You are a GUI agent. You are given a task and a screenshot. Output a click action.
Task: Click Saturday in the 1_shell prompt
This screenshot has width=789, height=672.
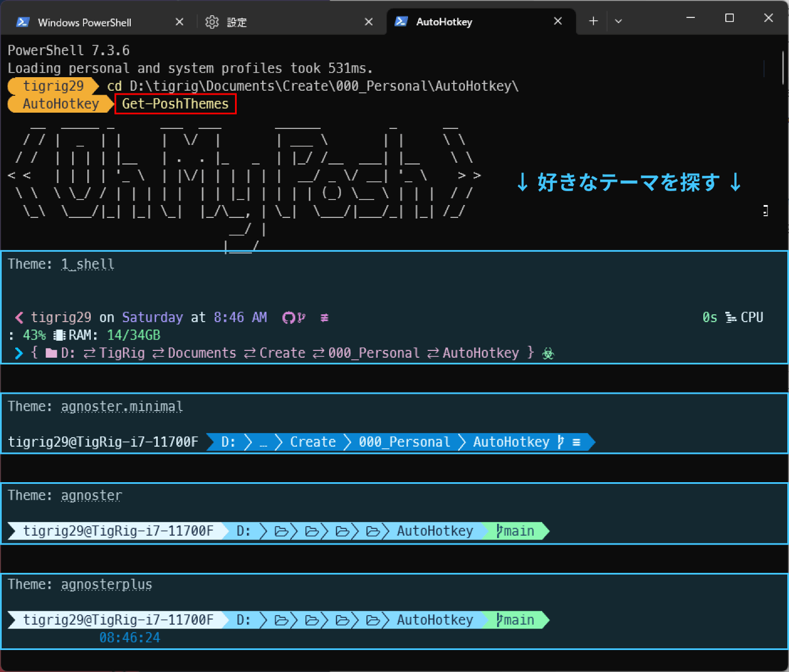152,318
